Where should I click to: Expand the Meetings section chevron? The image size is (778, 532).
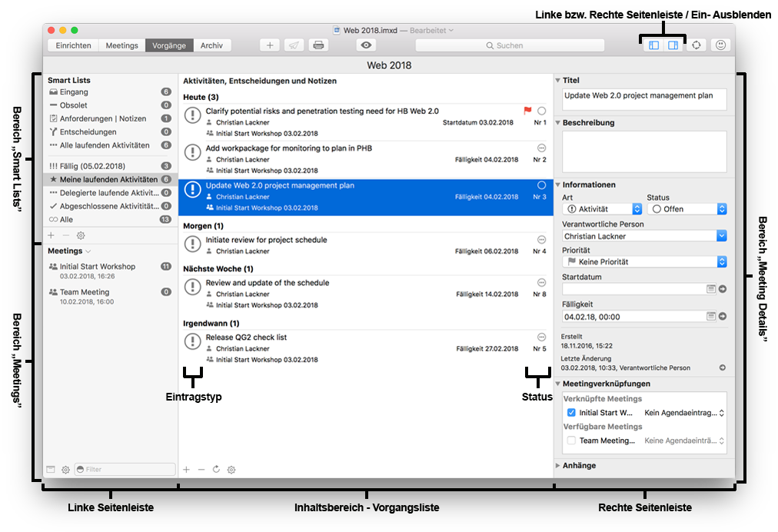88,251
